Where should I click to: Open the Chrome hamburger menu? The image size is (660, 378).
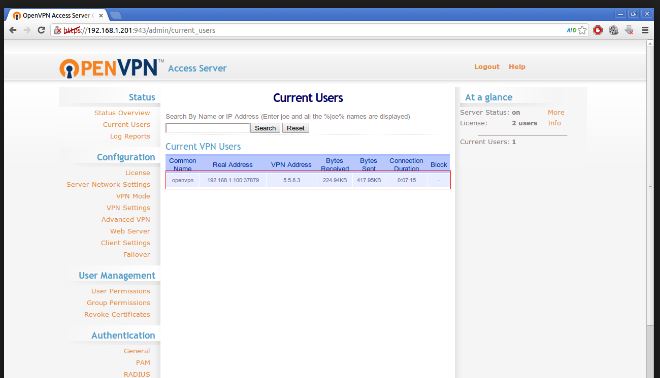tap(645, 30)
